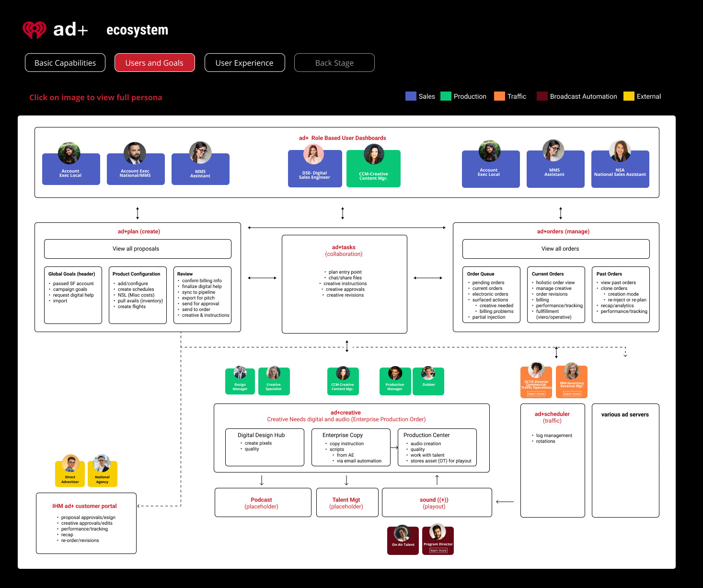Select the Users and Goals tab

(154, 63)
